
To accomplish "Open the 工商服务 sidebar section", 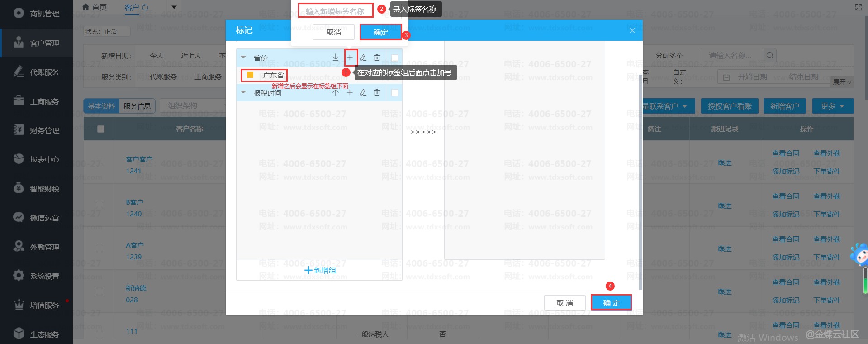I will tap(36, 101).
